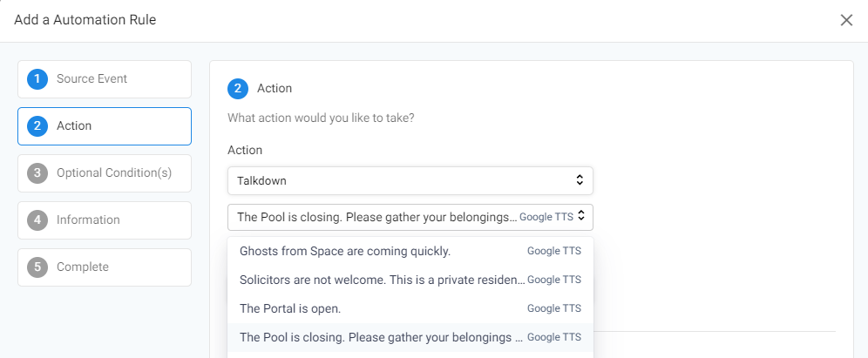Viewport: 868px width, 358px height.
Task: Click the message dropdown up-down arrows
Action: (581, 216)
